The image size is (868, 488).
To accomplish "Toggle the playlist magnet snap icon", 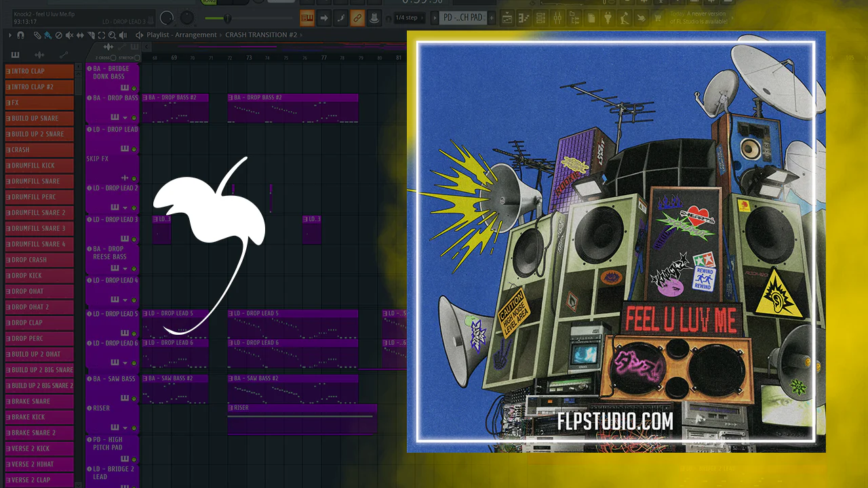I will coord(21,35).
